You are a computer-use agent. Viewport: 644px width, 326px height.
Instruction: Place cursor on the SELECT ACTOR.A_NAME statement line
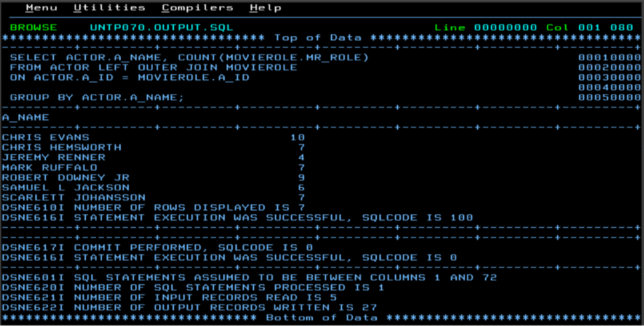189,57
